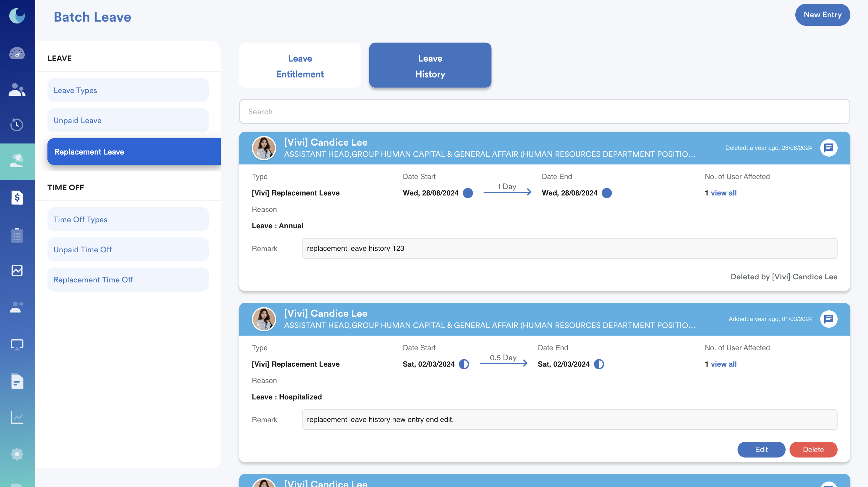Screen dimensions: 868x487
Task: Open Leave Types in the sidebar menu
Action: pyautogui.click(x=128, y=90)
